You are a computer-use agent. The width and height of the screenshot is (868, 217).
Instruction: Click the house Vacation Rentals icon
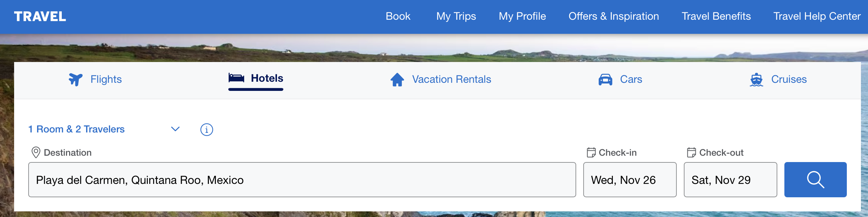pos(397,80)
